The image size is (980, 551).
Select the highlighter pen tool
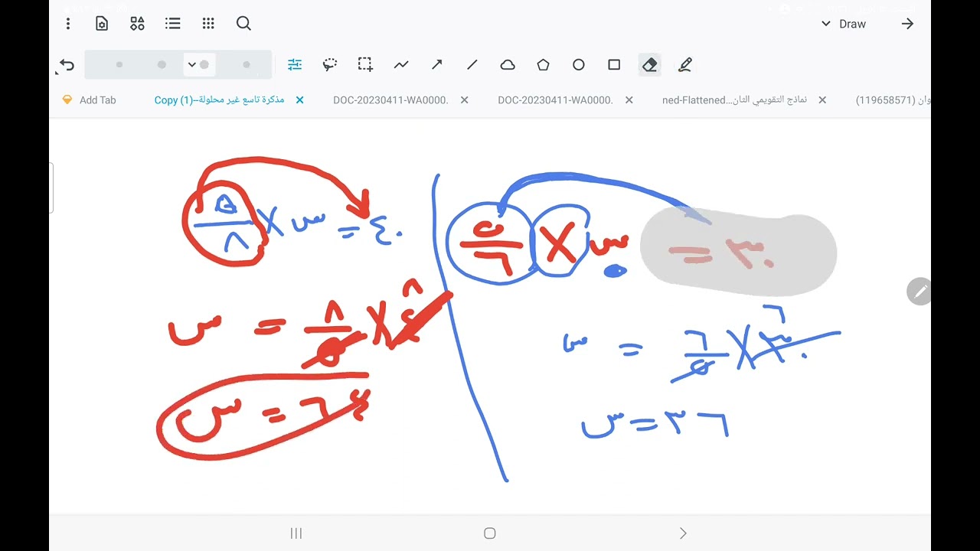point(685,65)
